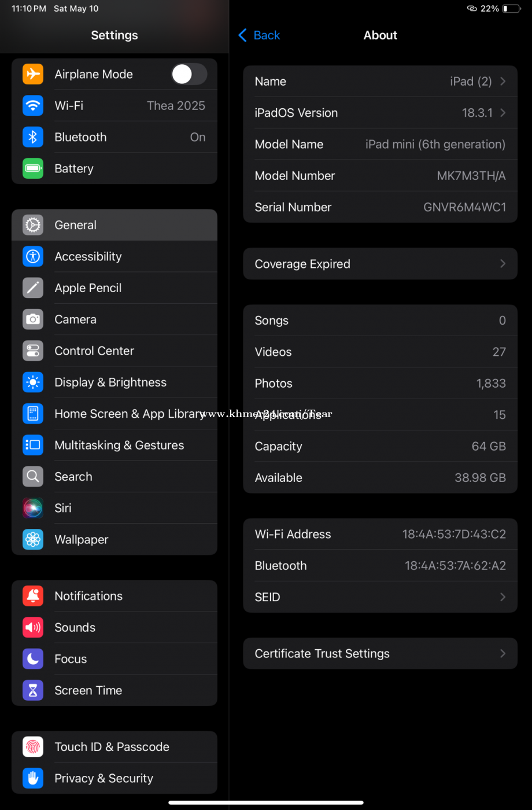Tap the Touch ID fingerprint icon
The height and width of the screenshot is (810, 532).
point(33,747)
